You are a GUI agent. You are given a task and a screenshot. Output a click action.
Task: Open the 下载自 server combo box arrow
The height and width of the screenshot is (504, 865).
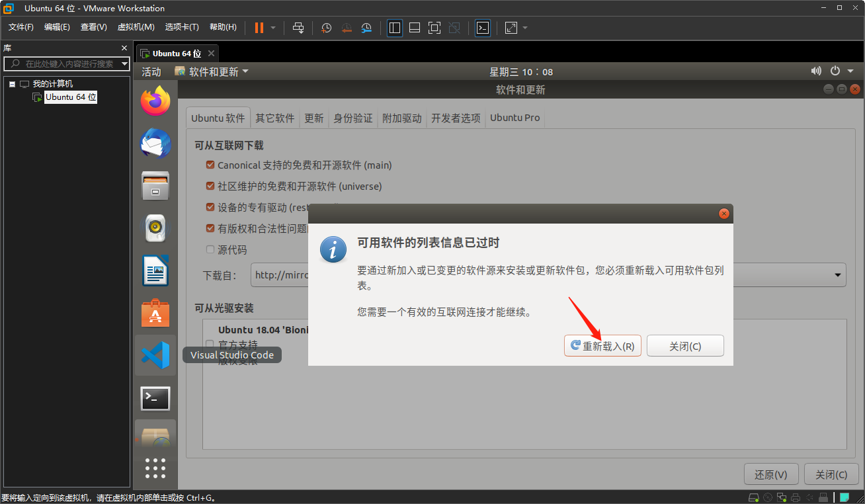coord(837,274)
